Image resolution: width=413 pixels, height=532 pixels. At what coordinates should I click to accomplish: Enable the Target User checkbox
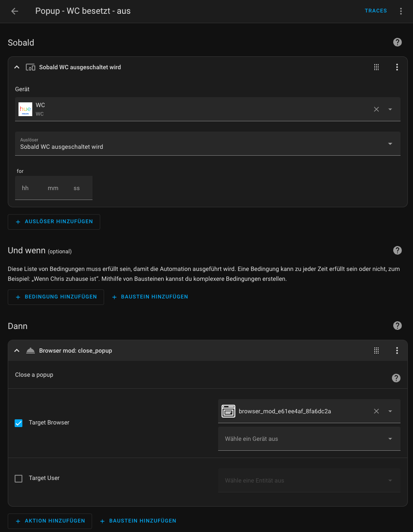(18, 479)
